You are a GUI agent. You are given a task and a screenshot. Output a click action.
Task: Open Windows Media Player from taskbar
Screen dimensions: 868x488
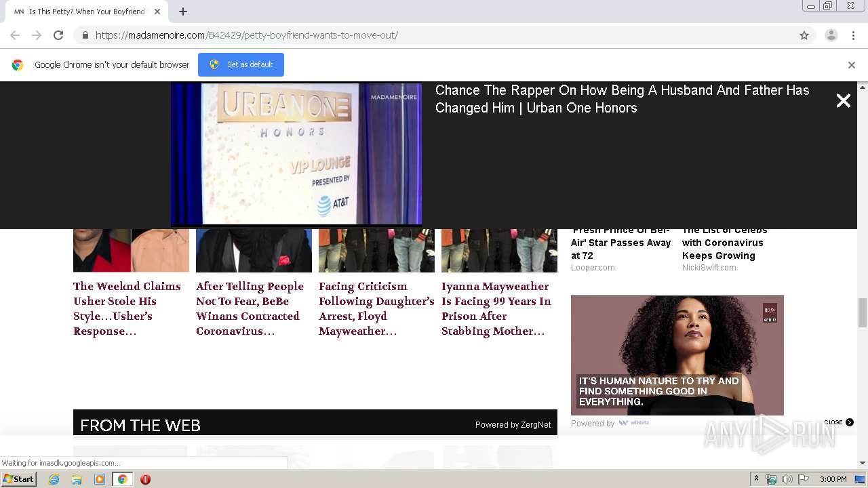click(100, 479)
